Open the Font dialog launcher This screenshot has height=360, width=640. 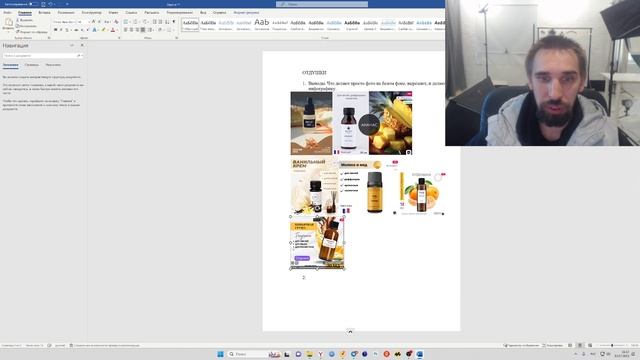coord(119,38)
